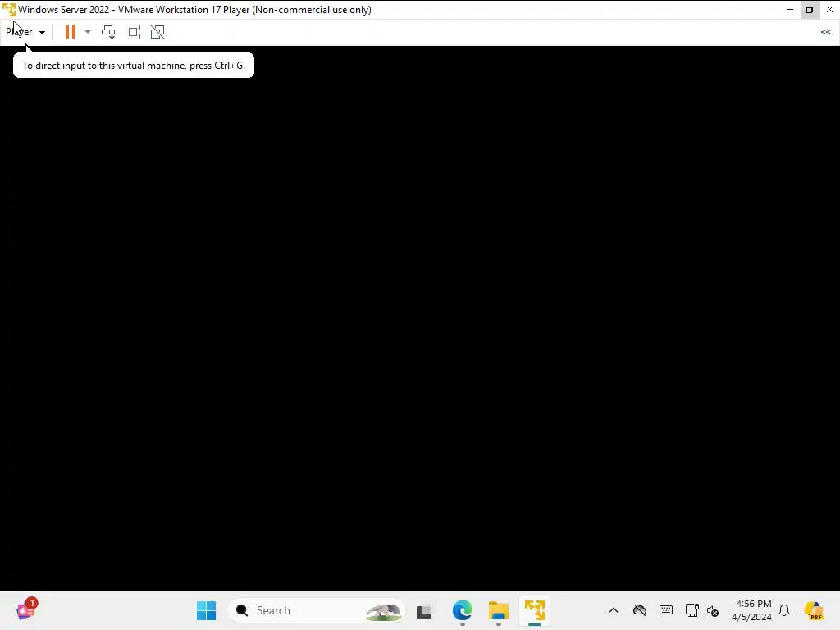Open the Windows Start menu

coord(206,610)
